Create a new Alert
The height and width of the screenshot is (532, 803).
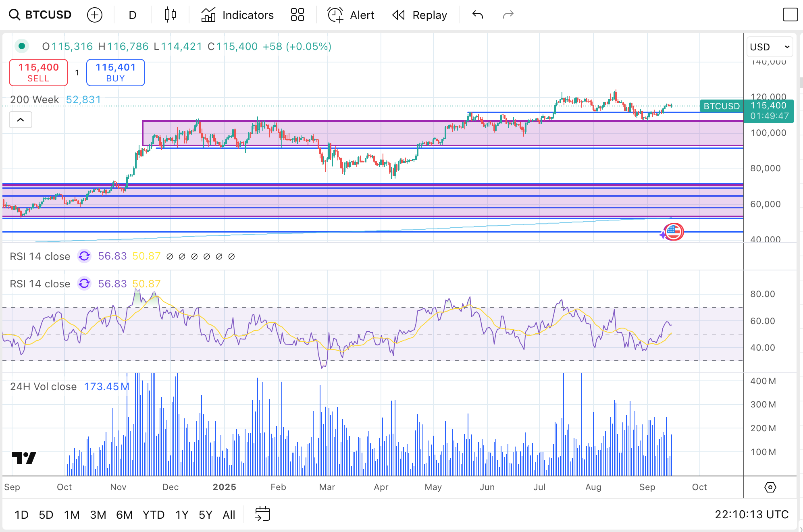pyautogui.click(x=351, y=15)
